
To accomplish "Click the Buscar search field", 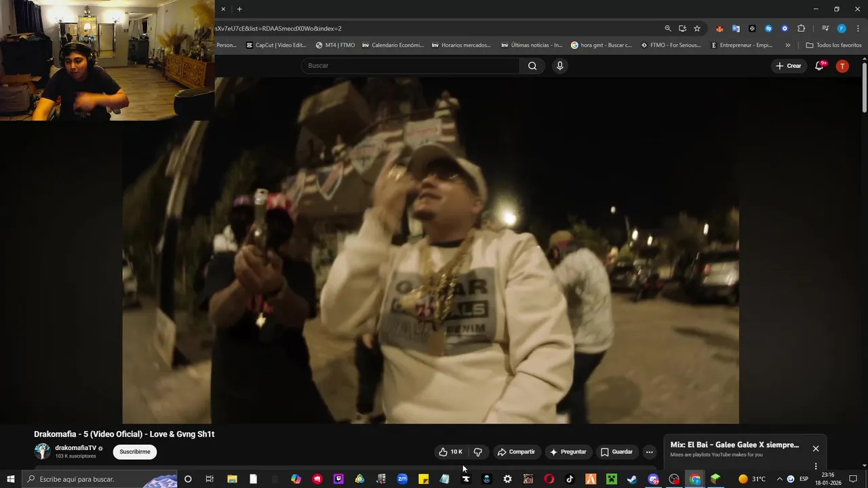I will [411, 66].
